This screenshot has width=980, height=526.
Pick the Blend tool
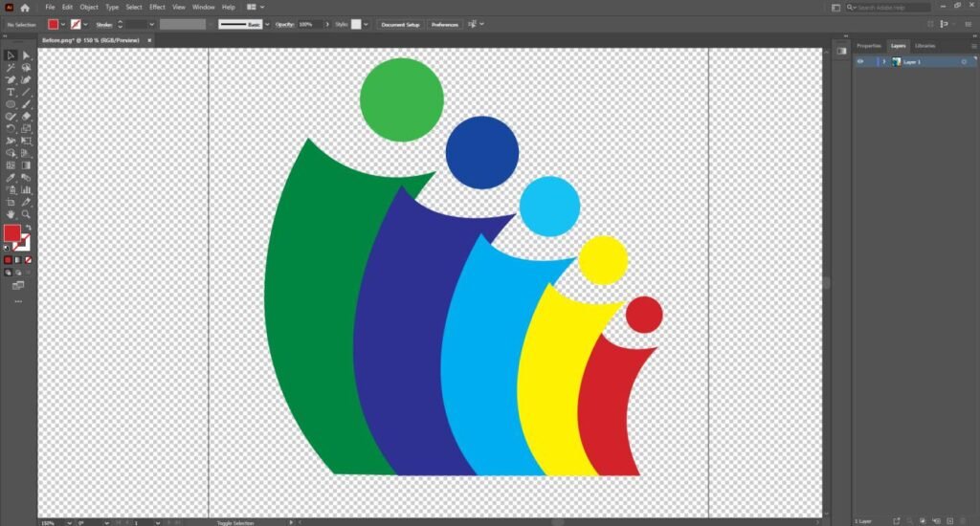pos(26,178)
